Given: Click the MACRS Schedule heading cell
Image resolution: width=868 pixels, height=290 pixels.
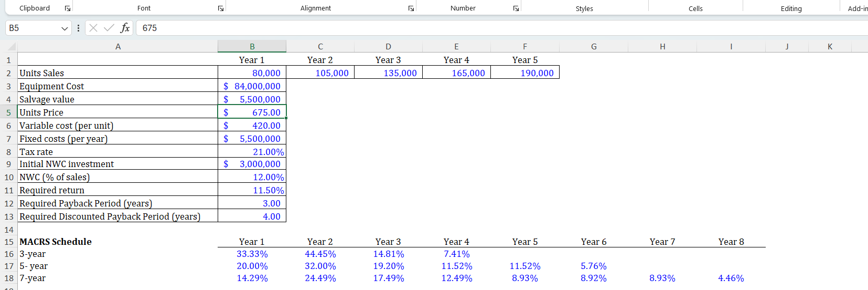Looking at the screenshot, I should (x=118, y=242).
